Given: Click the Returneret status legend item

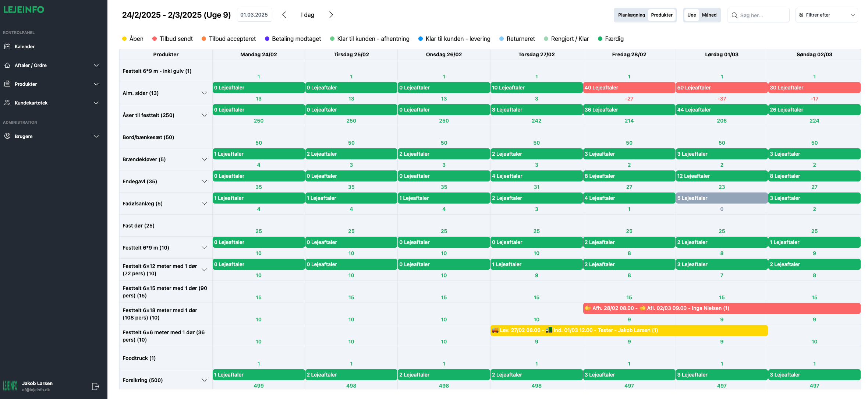Looking at the screenshot, I should (x=517, y=39).
